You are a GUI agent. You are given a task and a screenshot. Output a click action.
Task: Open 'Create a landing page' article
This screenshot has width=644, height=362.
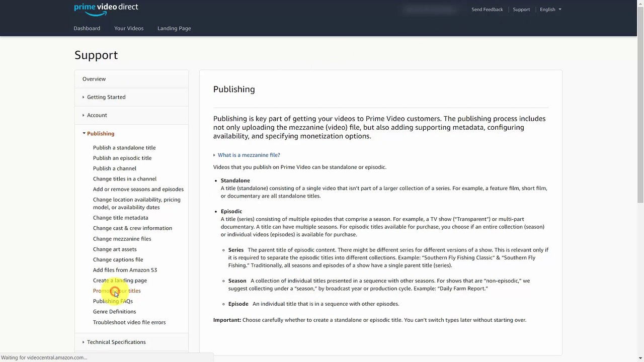point(120,281)
